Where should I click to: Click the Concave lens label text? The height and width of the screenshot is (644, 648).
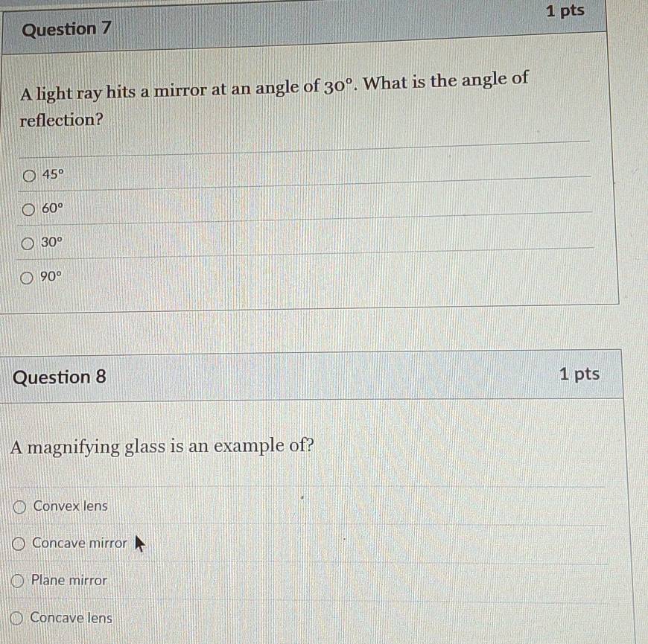click(x=71, y=617)
